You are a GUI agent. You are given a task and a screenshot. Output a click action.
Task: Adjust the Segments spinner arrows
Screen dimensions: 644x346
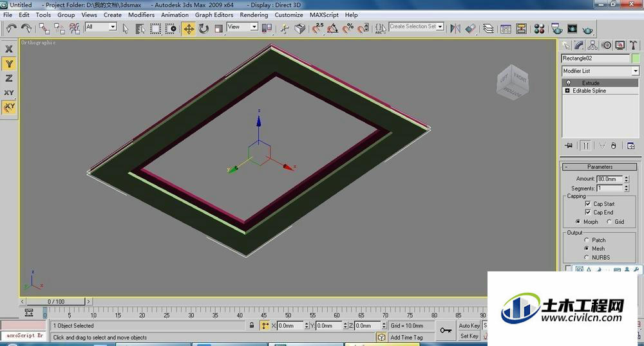pos(627,188)
